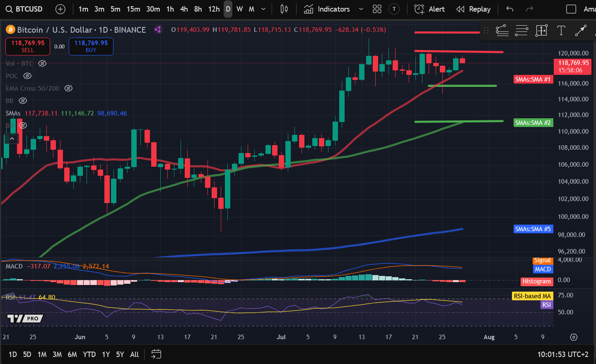Image resolution: width=596 pixels, height=364 pixels.
Task: Expand the indicator favorites dropdown chevron
Action: (361, 9)
